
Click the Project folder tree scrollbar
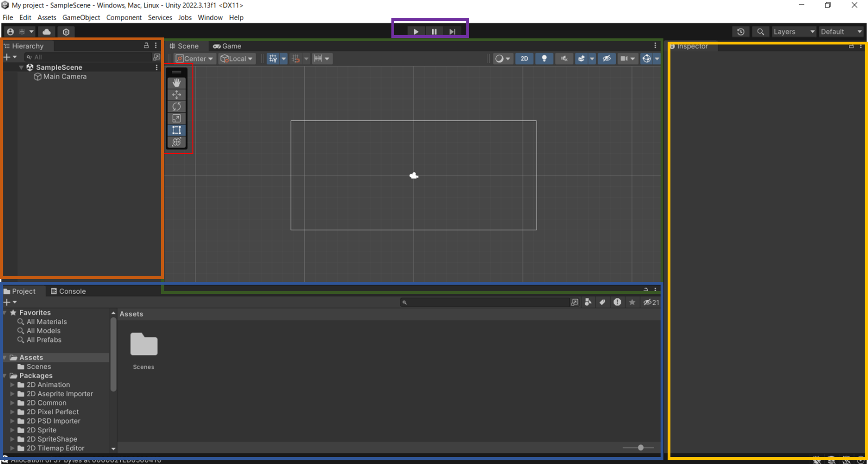click(113, 354)
